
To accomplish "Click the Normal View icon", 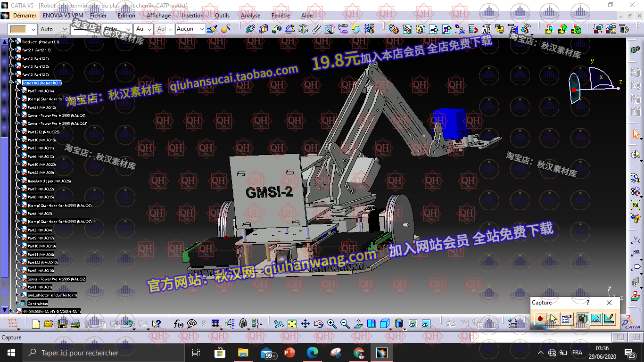I will click(x=358, y=324).
